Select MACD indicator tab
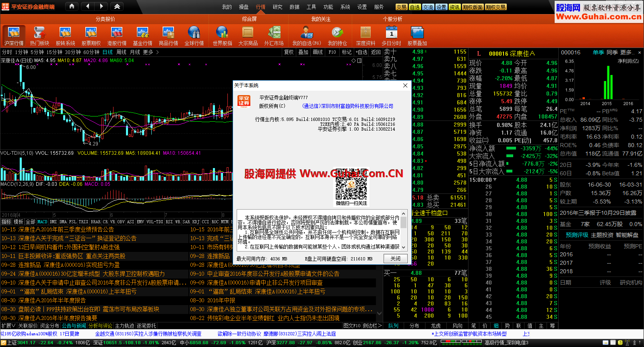This screenshot has width=644, height=347. click(42, 222)
